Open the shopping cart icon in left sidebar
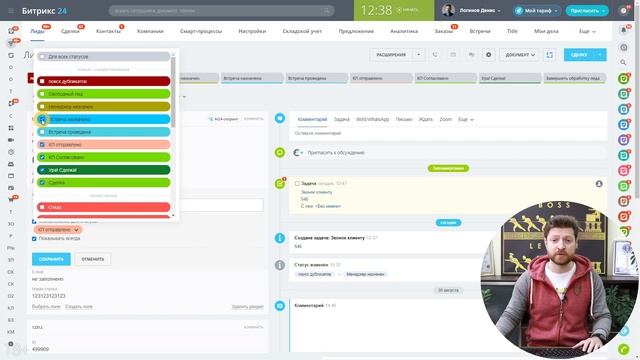This screenshot has width=640, height=360. [11, 200]
